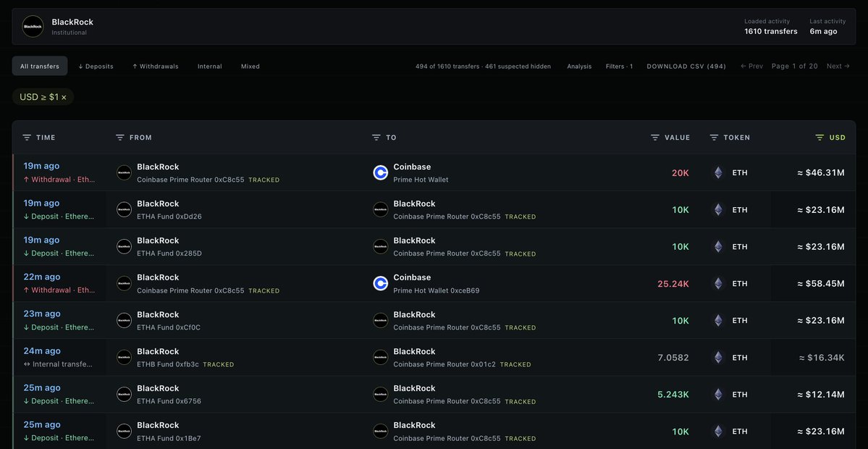Click the BlackRock logo in the page header
Image resolution: width=868 pixels, height=449 pixels.
[33, 27]
